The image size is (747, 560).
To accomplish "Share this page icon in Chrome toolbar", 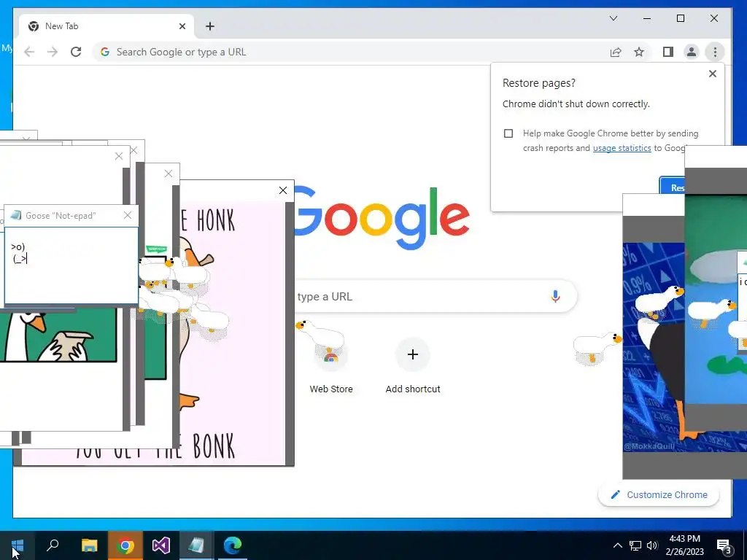I will coord(616,52).
